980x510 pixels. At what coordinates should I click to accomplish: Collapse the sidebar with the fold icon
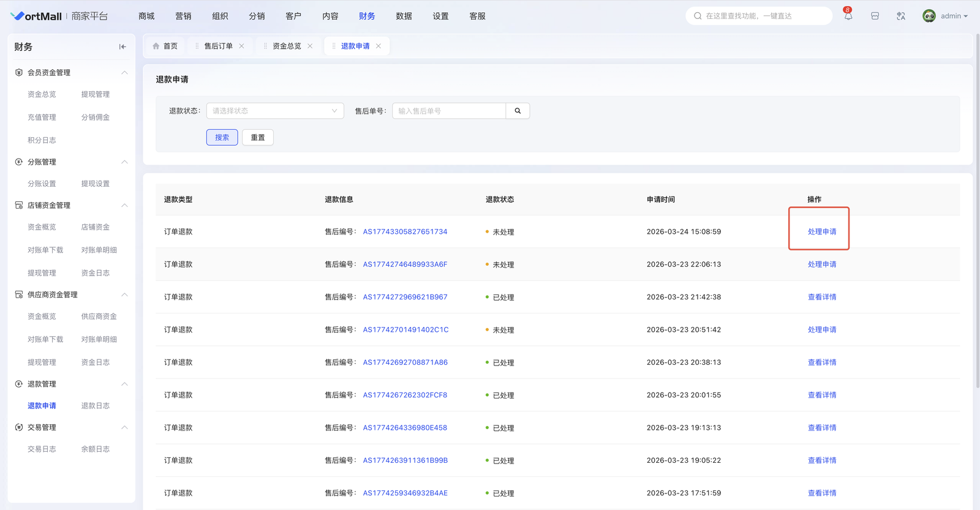[x=123, y=47]
